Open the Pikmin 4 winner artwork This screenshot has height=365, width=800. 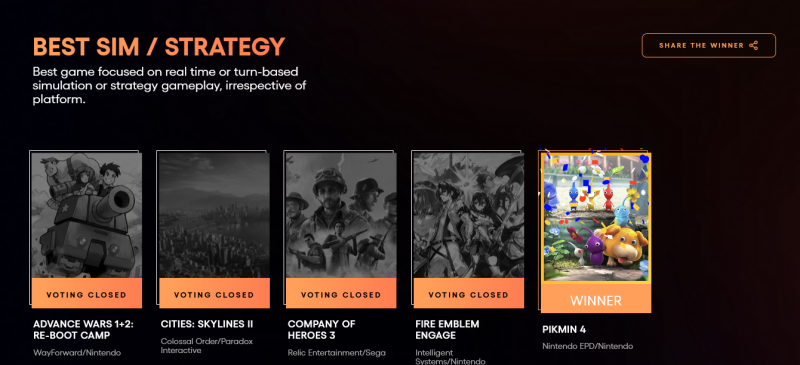[596, 217]
